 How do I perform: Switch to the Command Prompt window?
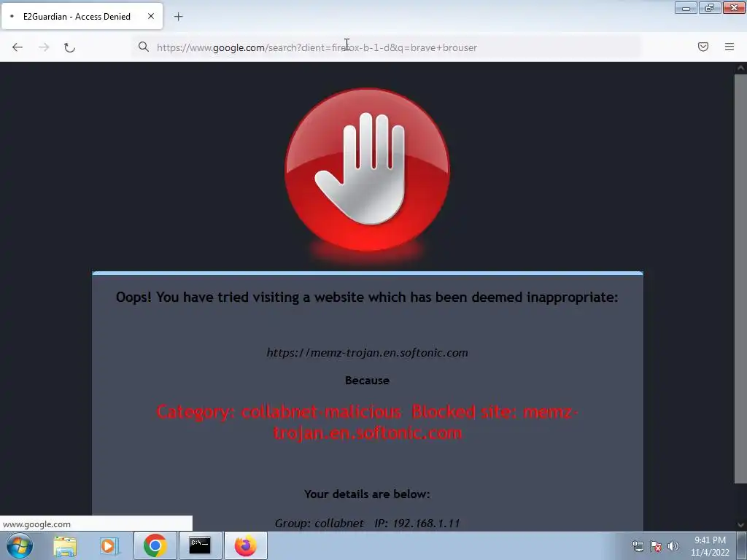point(200,545)
